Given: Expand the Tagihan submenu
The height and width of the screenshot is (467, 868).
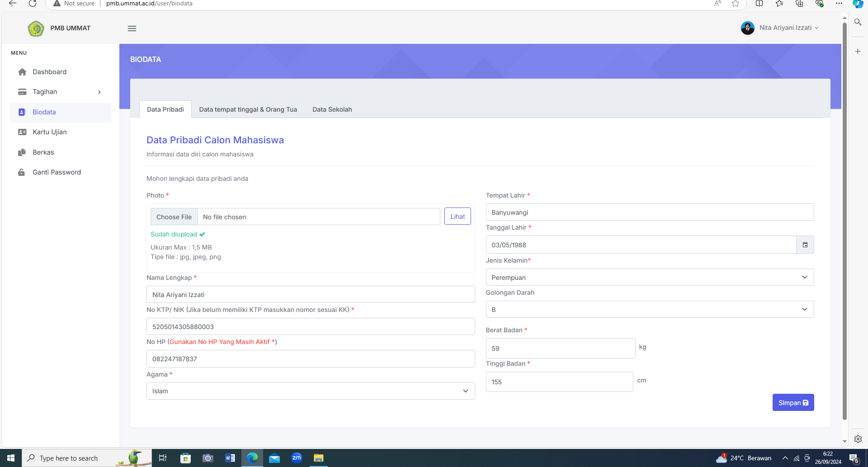Looking at the screenshot, I should click(x=99, y=92).
